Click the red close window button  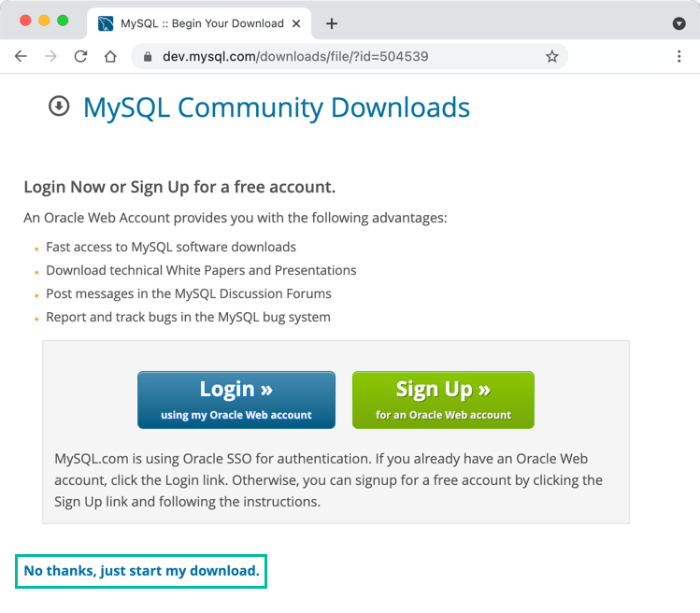point(25,21)
